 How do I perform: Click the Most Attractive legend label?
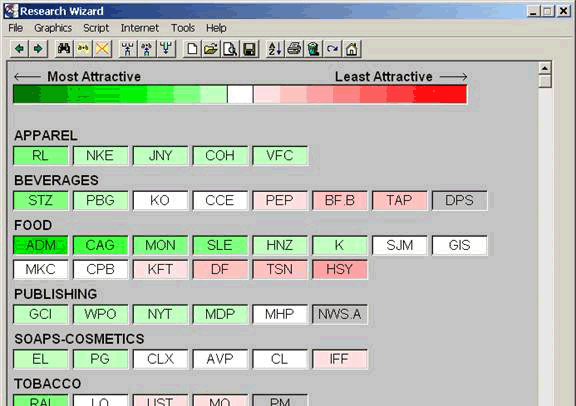pyautogui.click(x=94, y=77)
